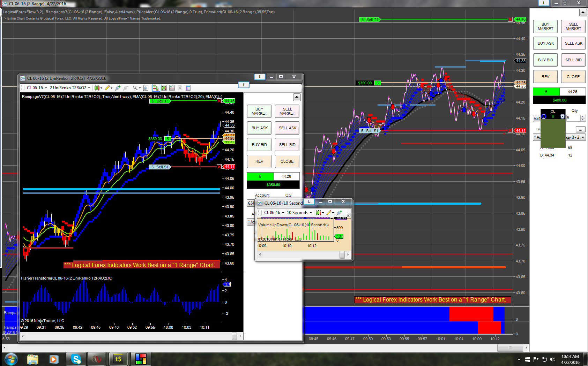Cancel the Sell T1 order with red X in main chart
This screenshot has width=588, height=366.
click(x=510, y=20)
